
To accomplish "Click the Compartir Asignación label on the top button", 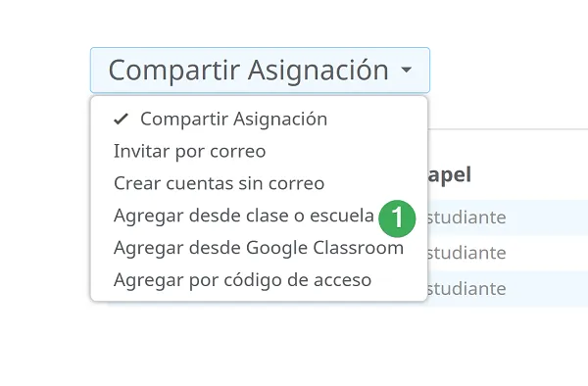I will 248,71.
